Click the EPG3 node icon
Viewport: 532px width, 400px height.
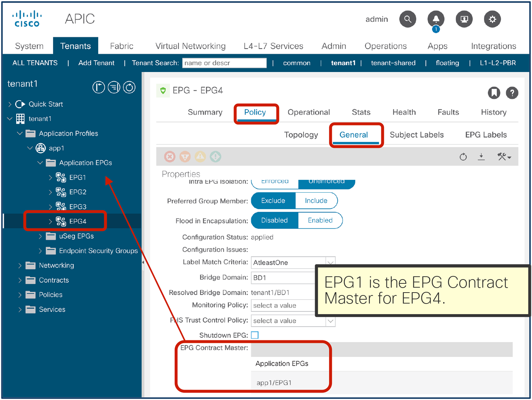tap(61, 207)
